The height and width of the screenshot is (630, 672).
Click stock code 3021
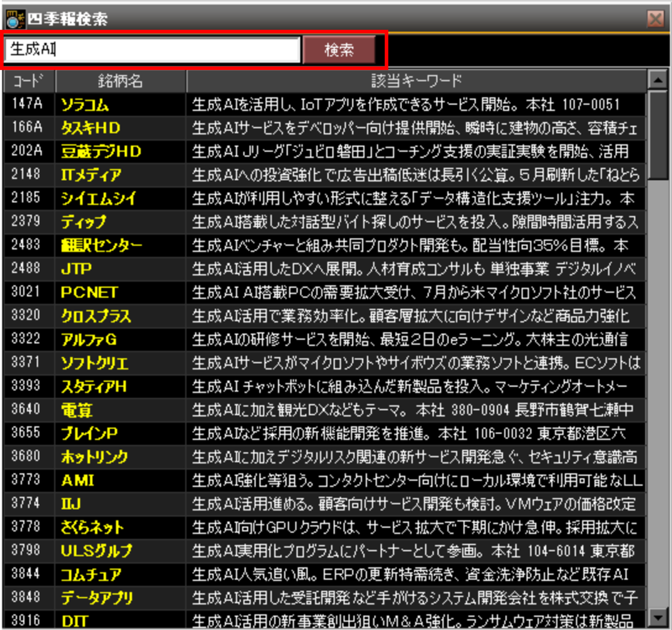[x=26, y=292]
